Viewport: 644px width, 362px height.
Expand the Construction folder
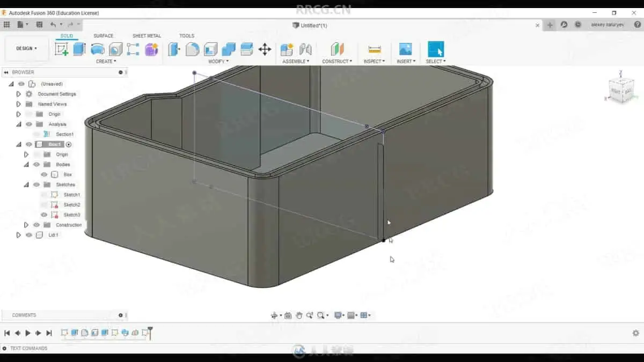[26, 225]
